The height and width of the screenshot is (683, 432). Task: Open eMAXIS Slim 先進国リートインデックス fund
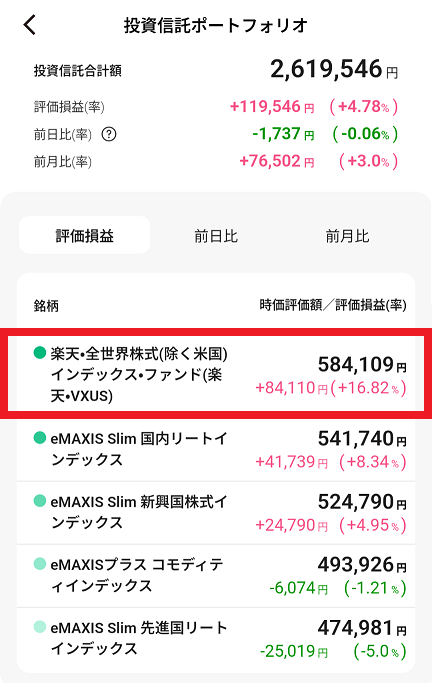coord(216,639)
